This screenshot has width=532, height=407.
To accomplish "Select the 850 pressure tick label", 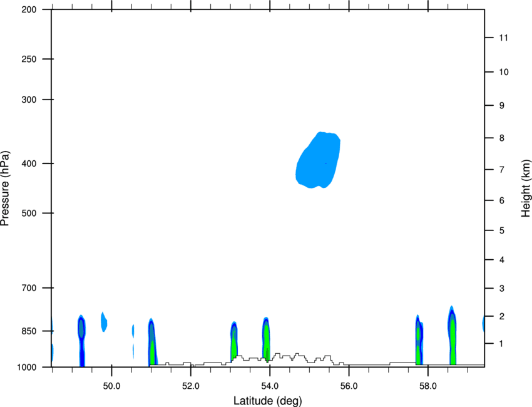I will pyautogui.click(x=29, y=331).
